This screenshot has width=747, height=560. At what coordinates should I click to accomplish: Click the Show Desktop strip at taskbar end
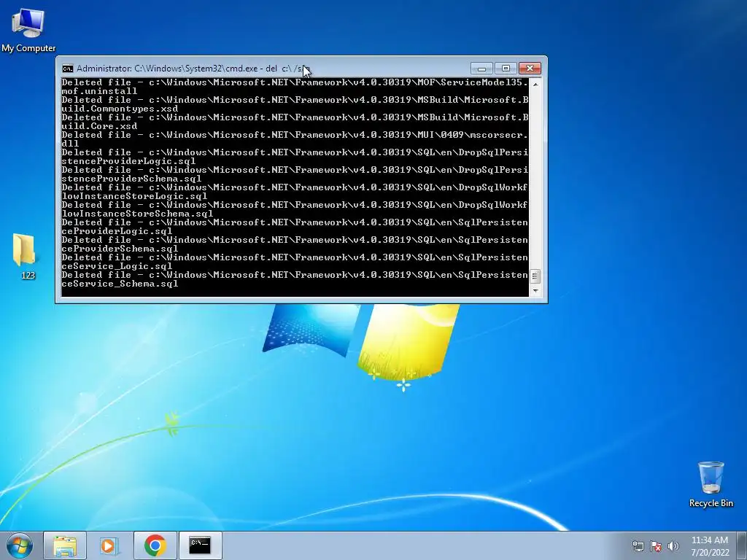743,545
